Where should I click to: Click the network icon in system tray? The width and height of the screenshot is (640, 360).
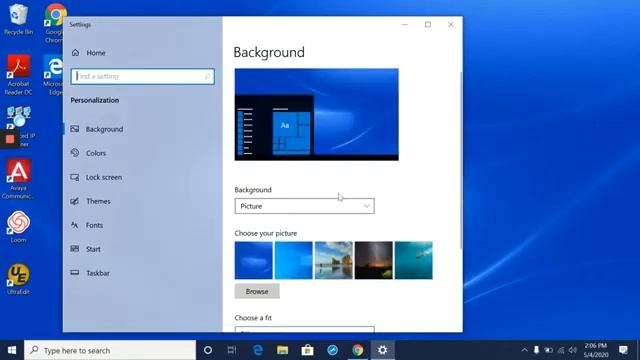click(561, 350)
